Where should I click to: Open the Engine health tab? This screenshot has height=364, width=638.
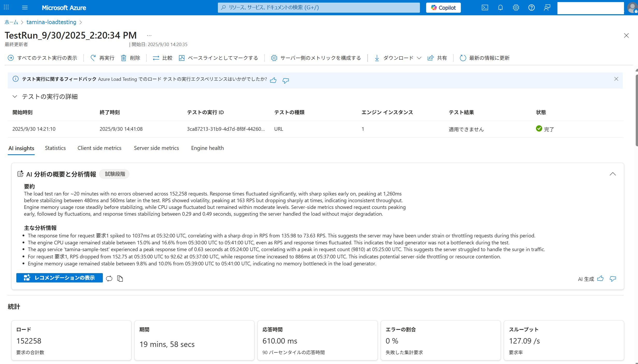tap(207, 148)
